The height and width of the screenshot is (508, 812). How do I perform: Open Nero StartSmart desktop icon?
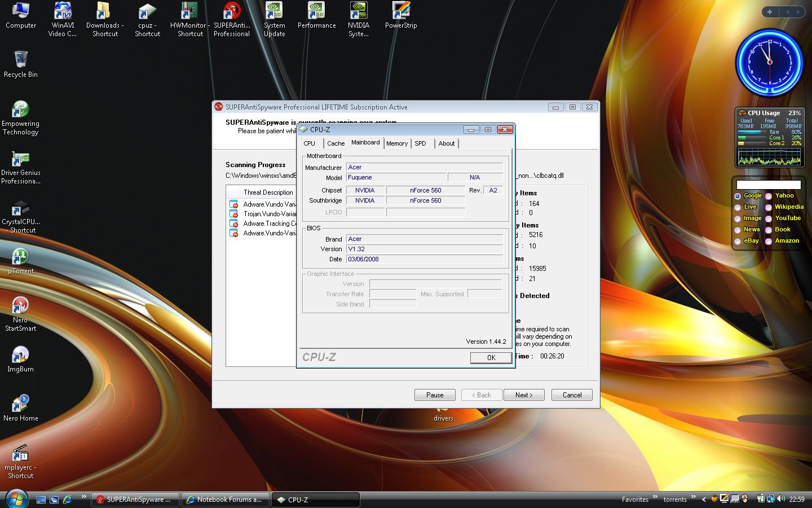click(21, 314)
